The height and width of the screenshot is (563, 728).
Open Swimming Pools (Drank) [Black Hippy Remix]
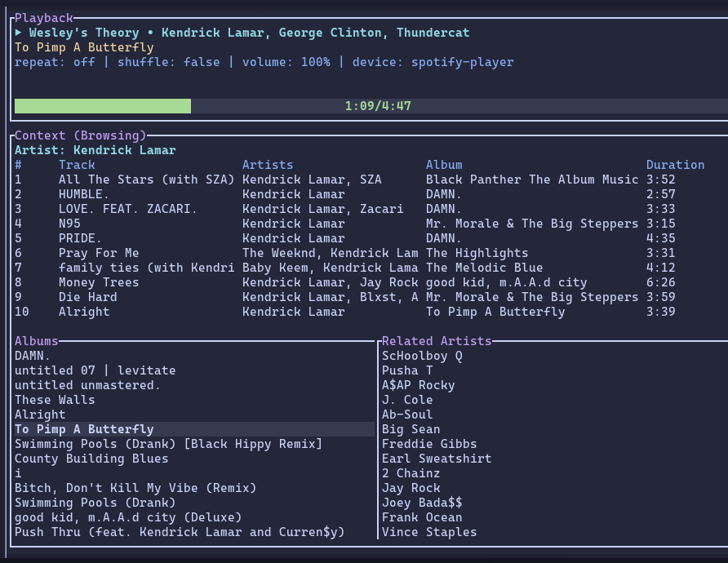[168, 444]
